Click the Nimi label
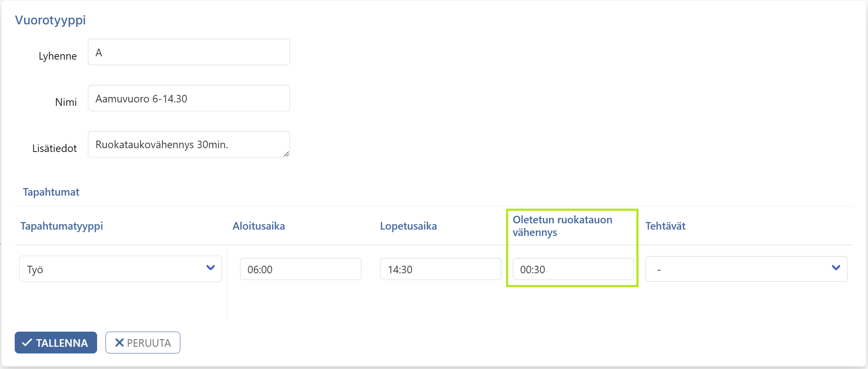This screenshot has width=868, height=369. tap(66, 102)
